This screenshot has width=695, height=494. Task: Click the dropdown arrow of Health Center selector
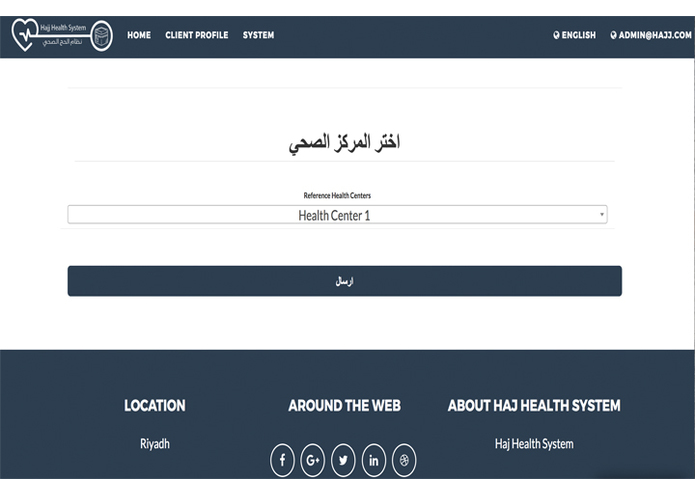tap(601, 214)
